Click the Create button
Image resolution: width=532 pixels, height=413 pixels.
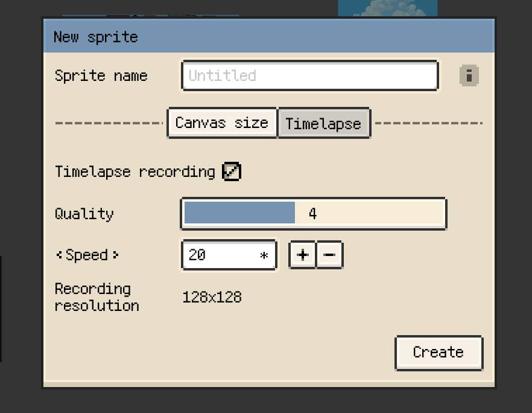(439, 353)
